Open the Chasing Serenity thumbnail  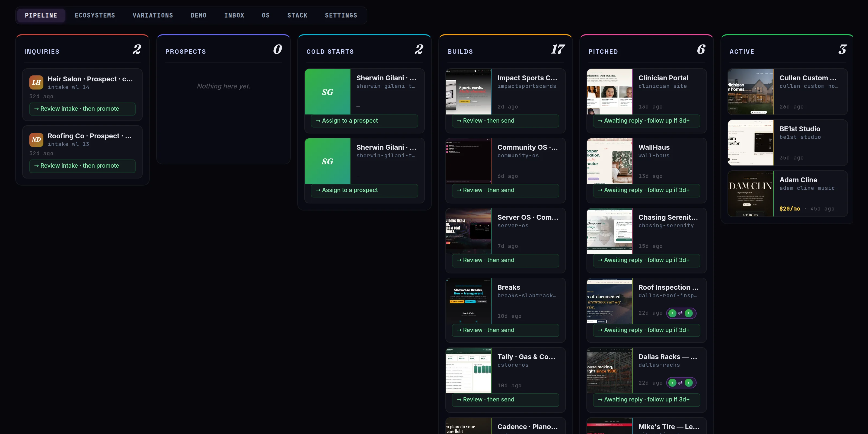609,231
